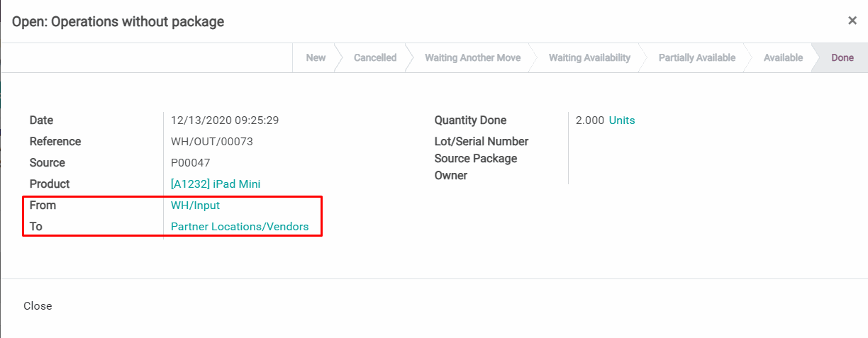Click the Source Package field label

click(476, 159)
